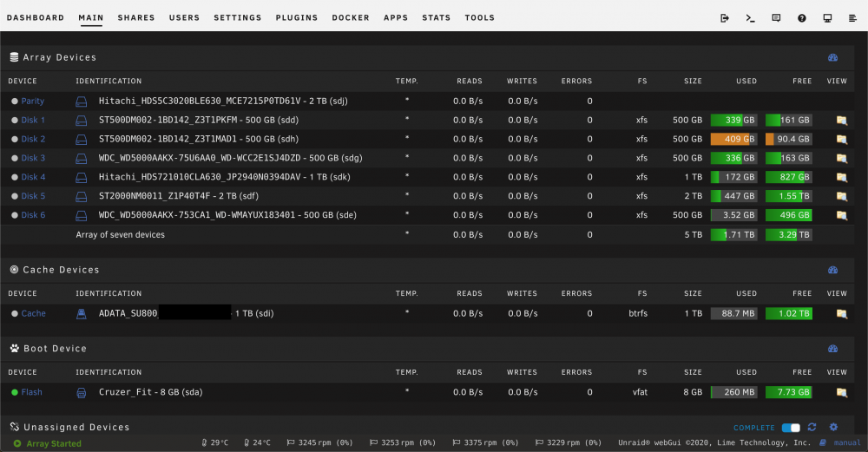Click Array Devices dashboard gauge icon
The image size is (868, 452).
[832, 57]
